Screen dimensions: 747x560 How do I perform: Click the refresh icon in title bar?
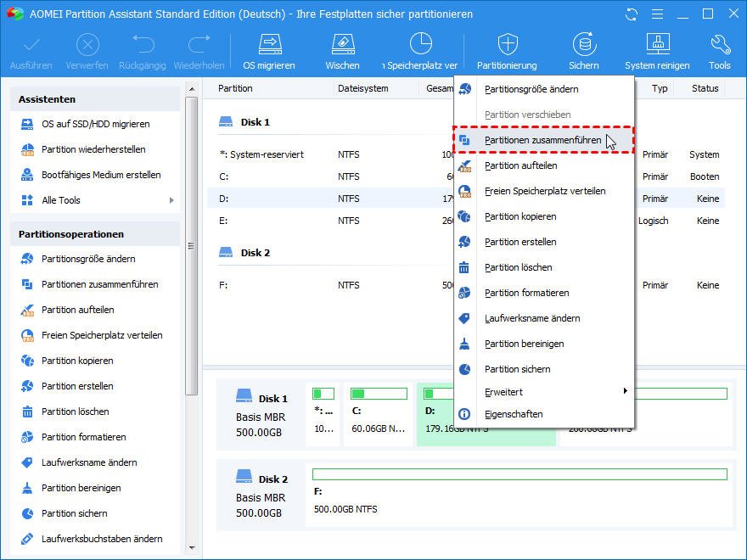click(x=632, y=14)
